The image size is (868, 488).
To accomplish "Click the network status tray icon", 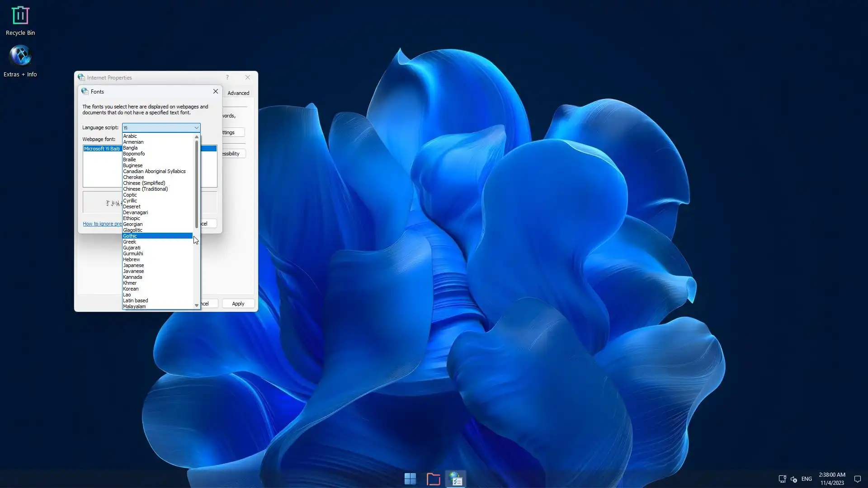I will (782, 479).
